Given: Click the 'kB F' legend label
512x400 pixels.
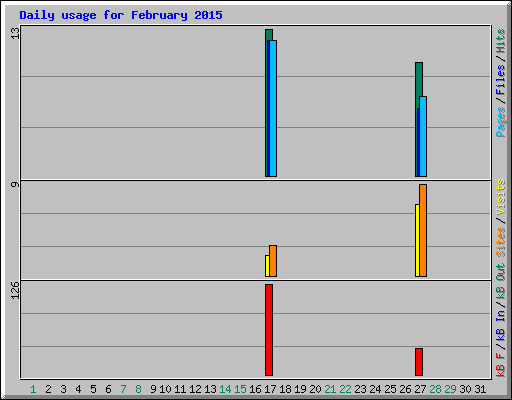Looking at the screenshot, I should [x=501, y=364].
